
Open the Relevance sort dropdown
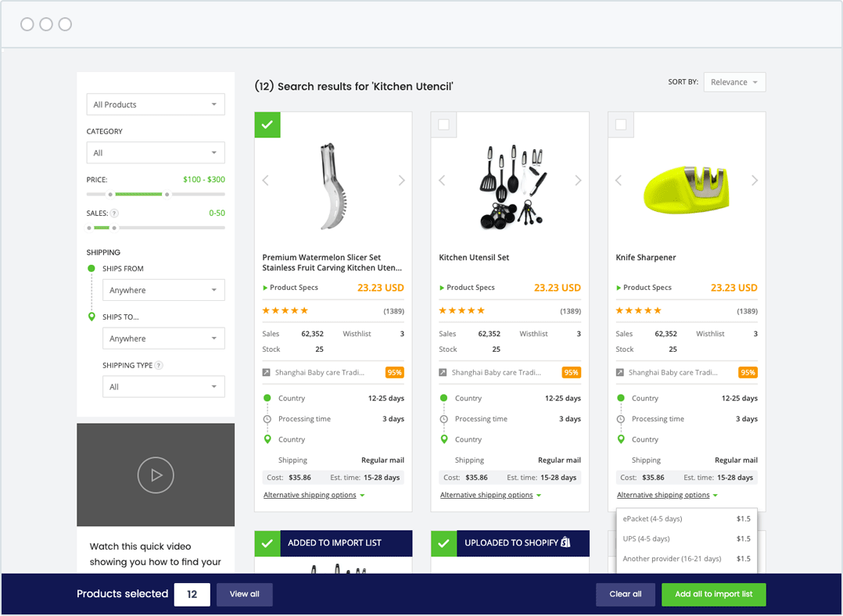click(734, 82)
